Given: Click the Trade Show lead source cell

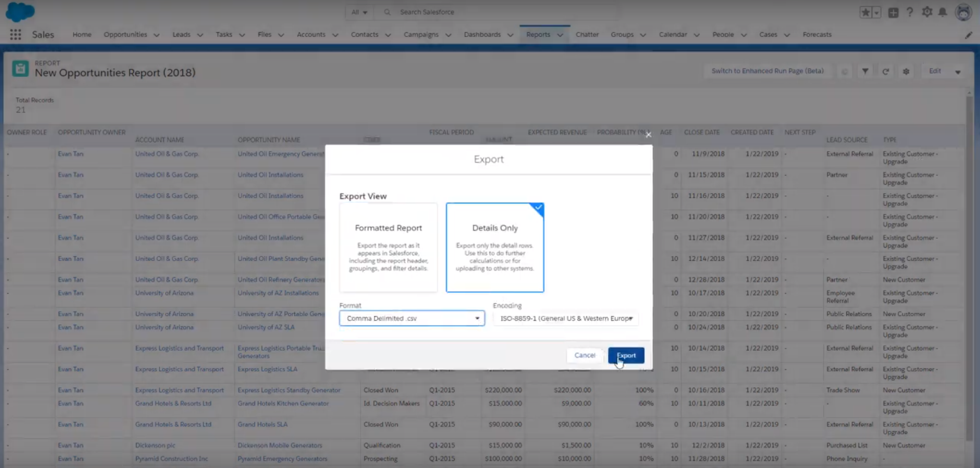Looking at the screenshot, I should 843,390.
